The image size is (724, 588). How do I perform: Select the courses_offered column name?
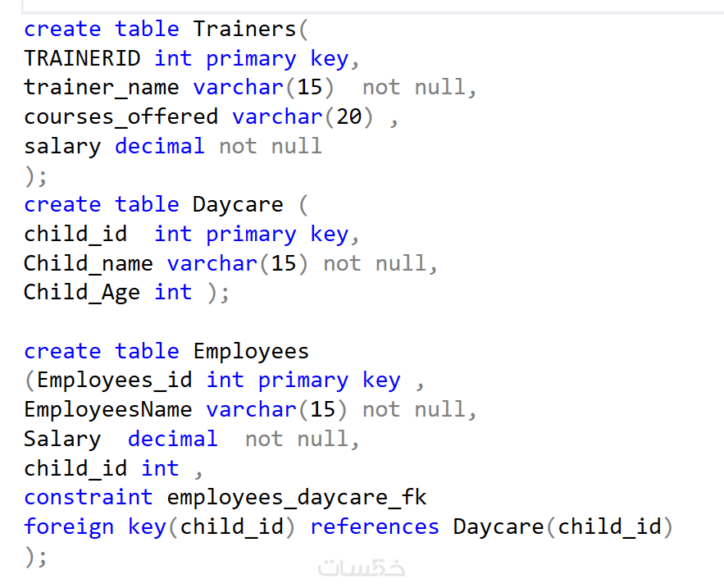click(121, 117)
